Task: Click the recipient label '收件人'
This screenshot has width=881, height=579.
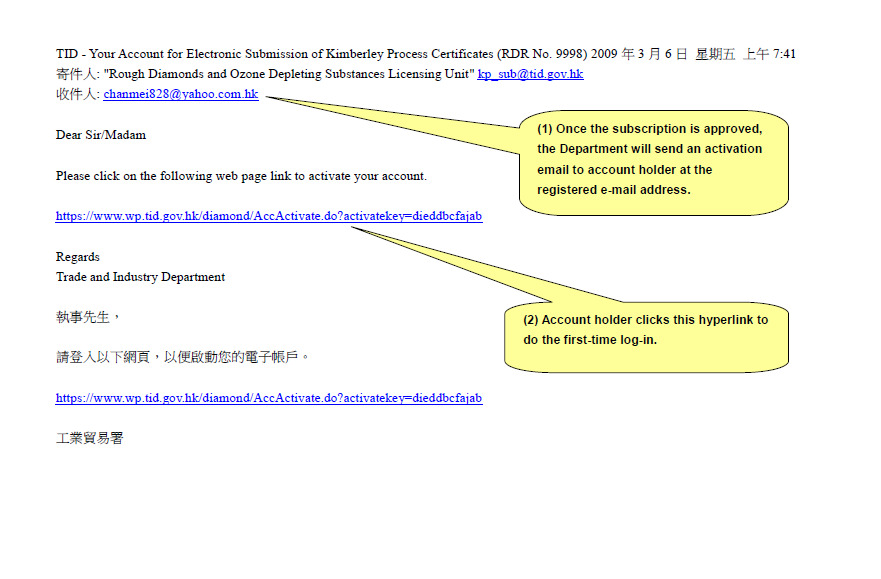Action: [x=76, y=94]
